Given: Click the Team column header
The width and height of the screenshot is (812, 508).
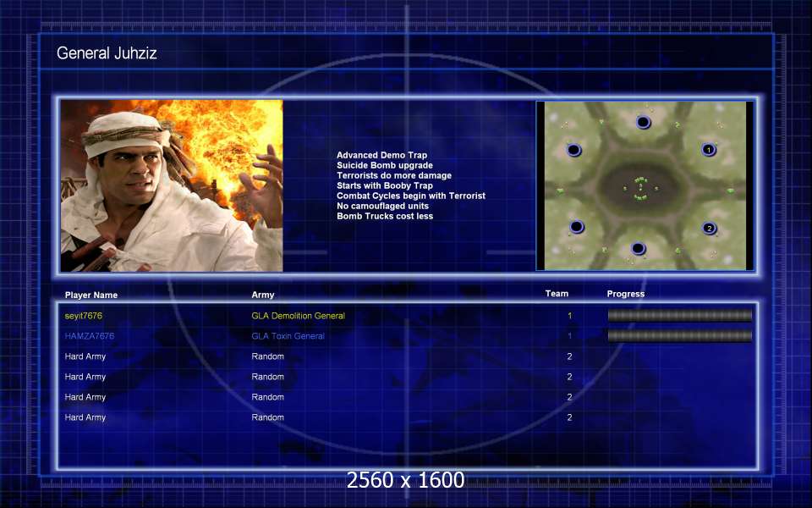Looking at the screenshot, I should pyautogui.click(x=557, y=294).
